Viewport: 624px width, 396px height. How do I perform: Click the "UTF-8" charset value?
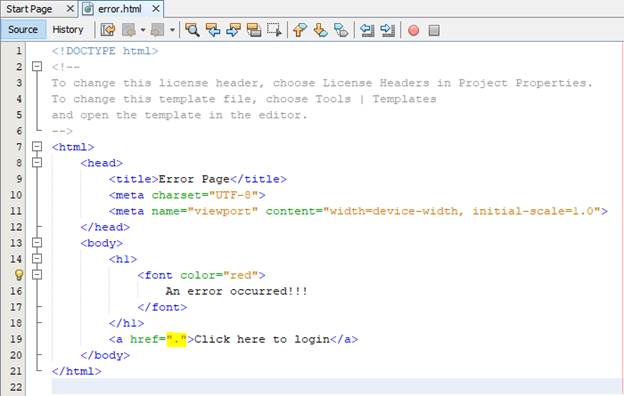click(x=233, y=195)
